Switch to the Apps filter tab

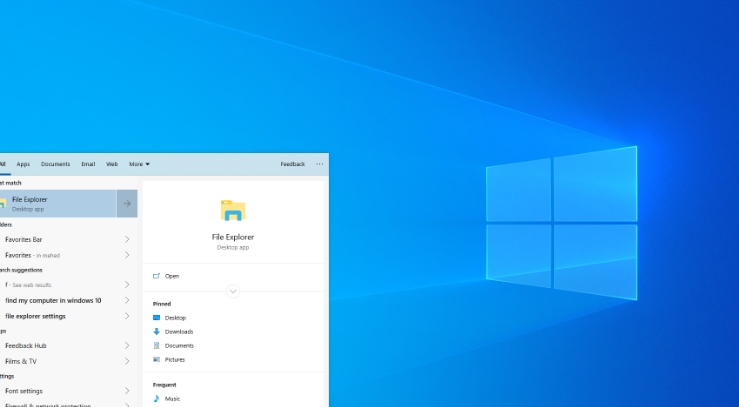(23, 164)
